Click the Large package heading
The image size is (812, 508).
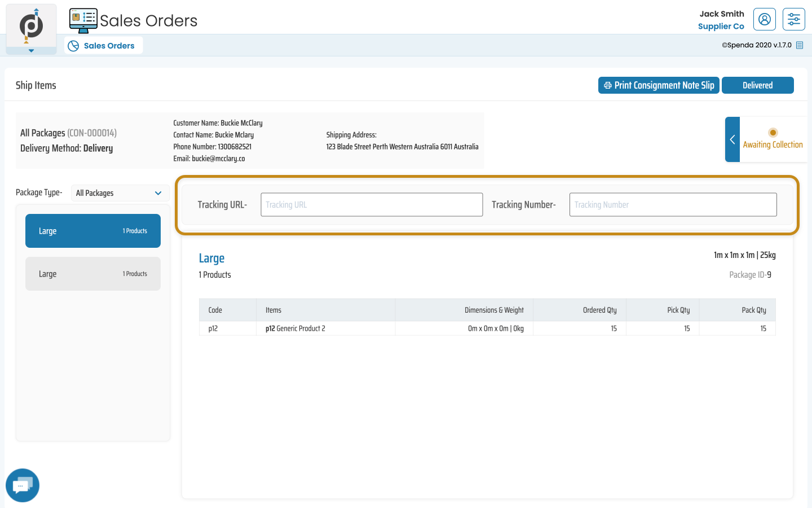click(211, 258)
